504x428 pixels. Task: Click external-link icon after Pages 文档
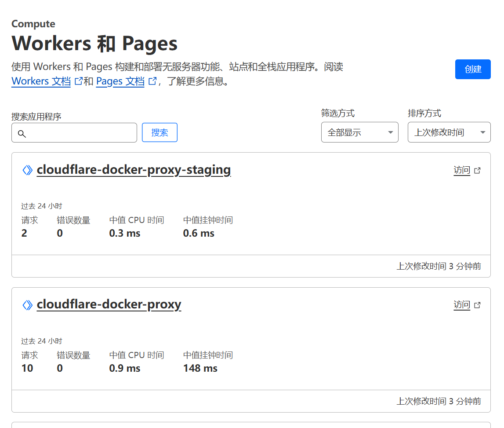coord(152,81)
